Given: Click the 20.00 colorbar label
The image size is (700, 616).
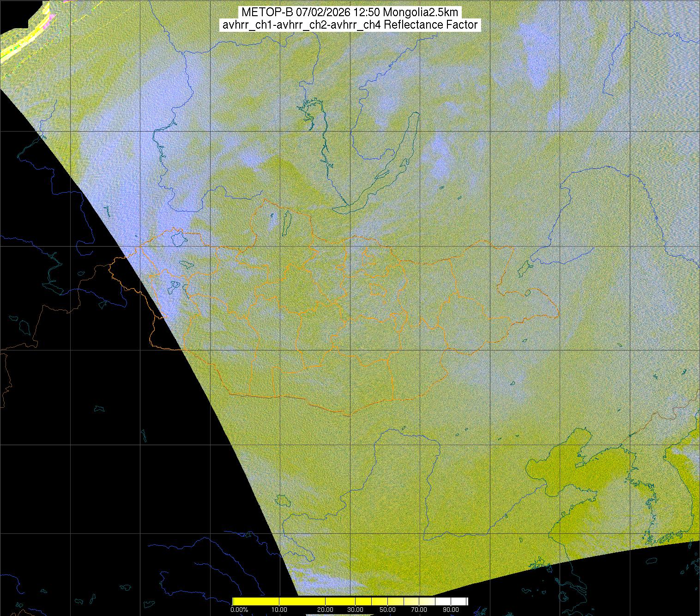Looking at the screenshot, I should [x=326, y=610].
